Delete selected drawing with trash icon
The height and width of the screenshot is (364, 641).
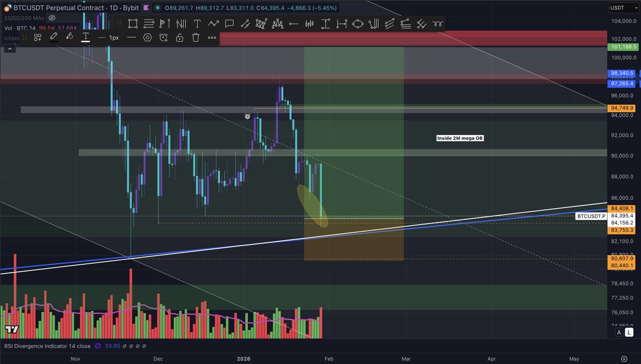pos(196,37)
